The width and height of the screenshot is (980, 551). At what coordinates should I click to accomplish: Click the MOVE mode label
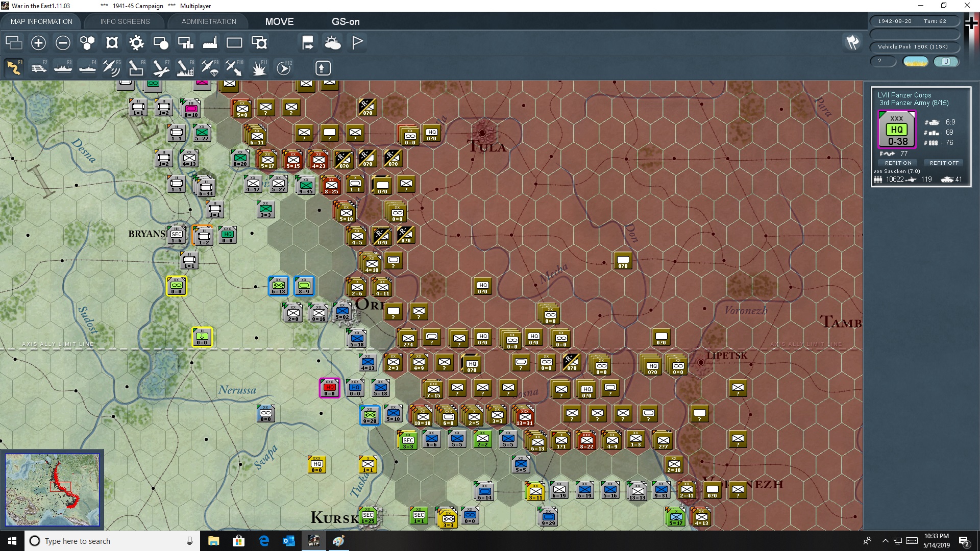coord(279,21)
